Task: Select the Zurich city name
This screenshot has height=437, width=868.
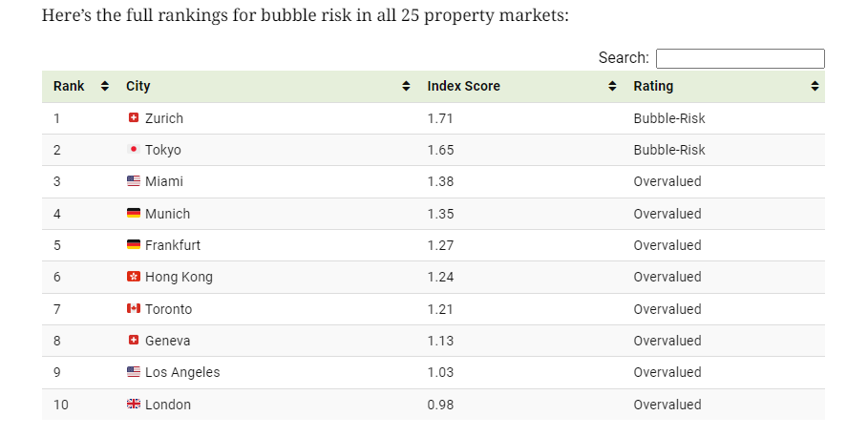Action: click(164, 118)
